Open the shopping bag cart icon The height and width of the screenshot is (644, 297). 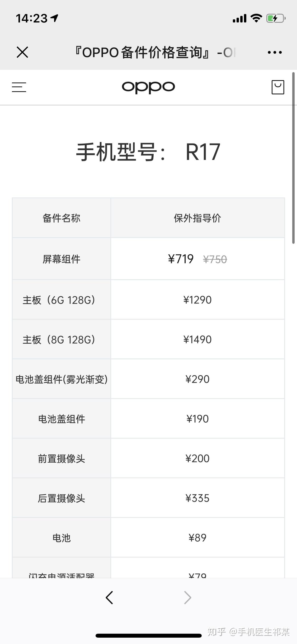point(278,87)
